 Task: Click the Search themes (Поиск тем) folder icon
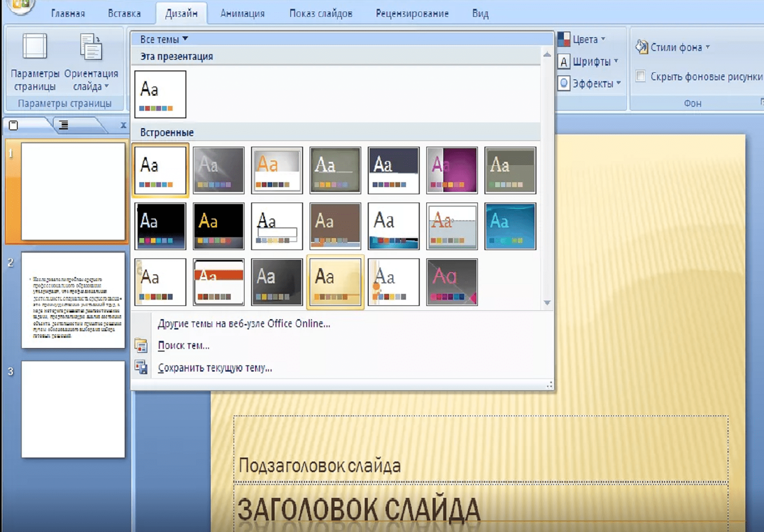coord(141,346)
